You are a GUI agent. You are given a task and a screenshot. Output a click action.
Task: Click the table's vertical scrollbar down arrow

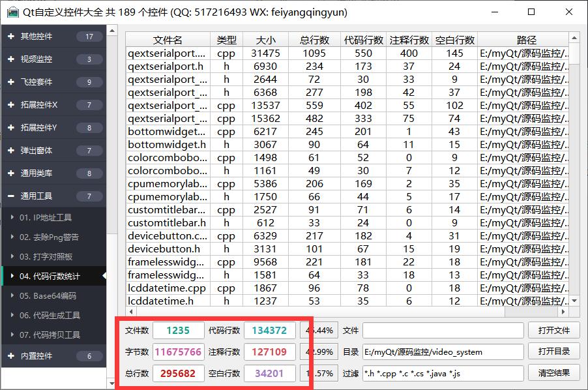click(x=575, y=301)
